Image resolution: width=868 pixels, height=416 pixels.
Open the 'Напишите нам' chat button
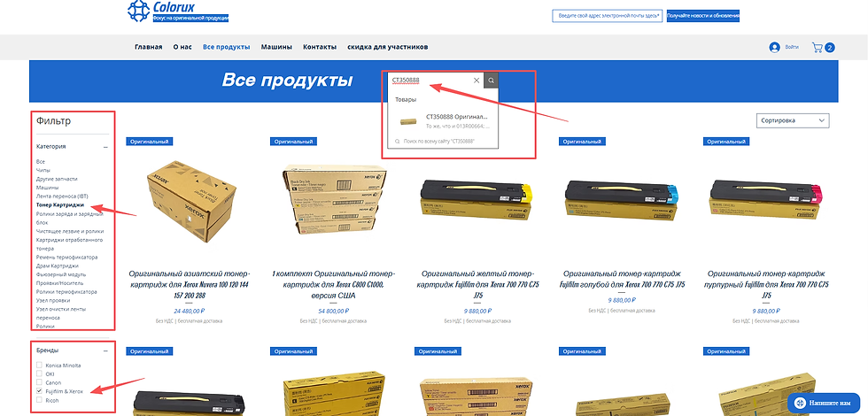click(x=824, y=403)
